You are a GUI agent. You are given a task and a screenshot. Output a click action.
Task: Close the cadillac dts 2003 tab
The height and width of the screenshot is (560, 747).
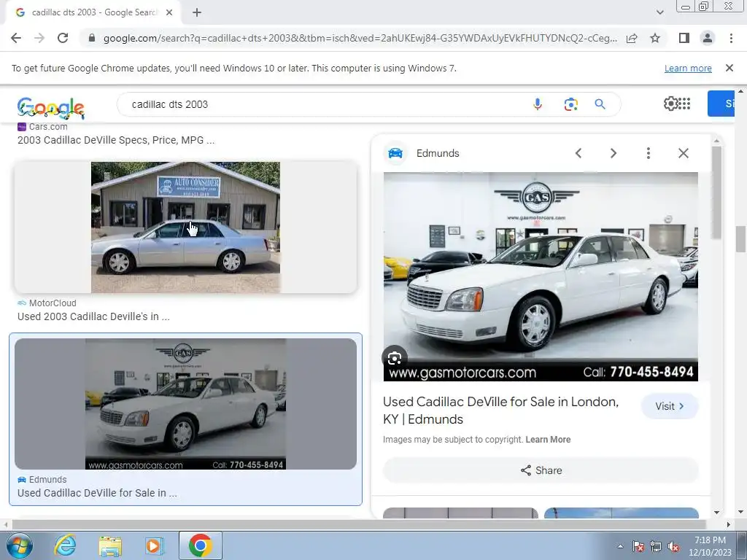(x=169, y=12)
